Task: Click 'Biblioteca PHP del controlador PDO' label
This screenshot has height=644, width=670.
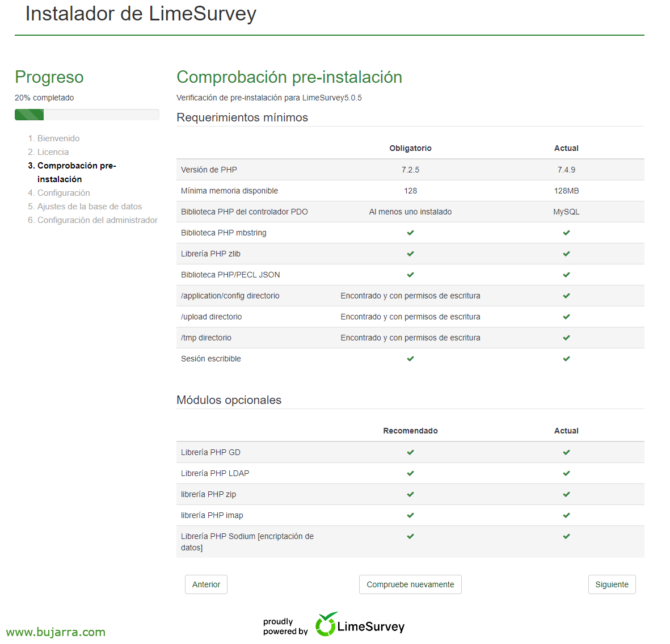Action: click(244, 212)
